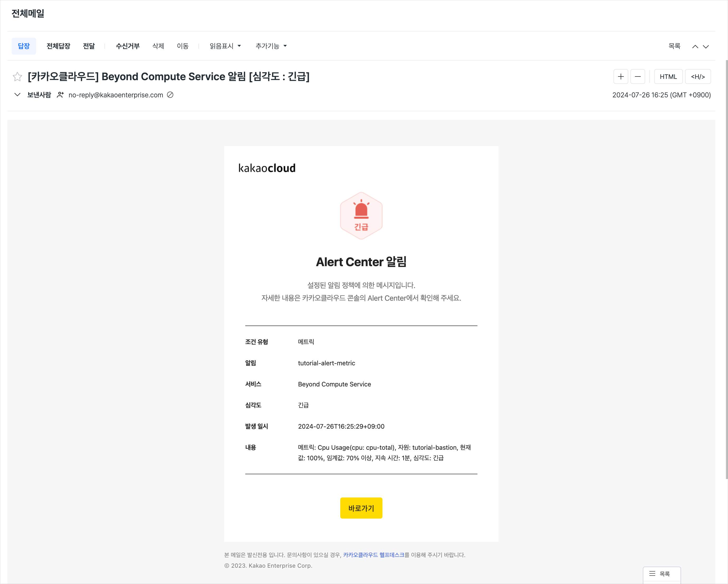Click the timestamp 2024-07-26T16:25:29+09:00
The image size is (728, 584).
341,426
